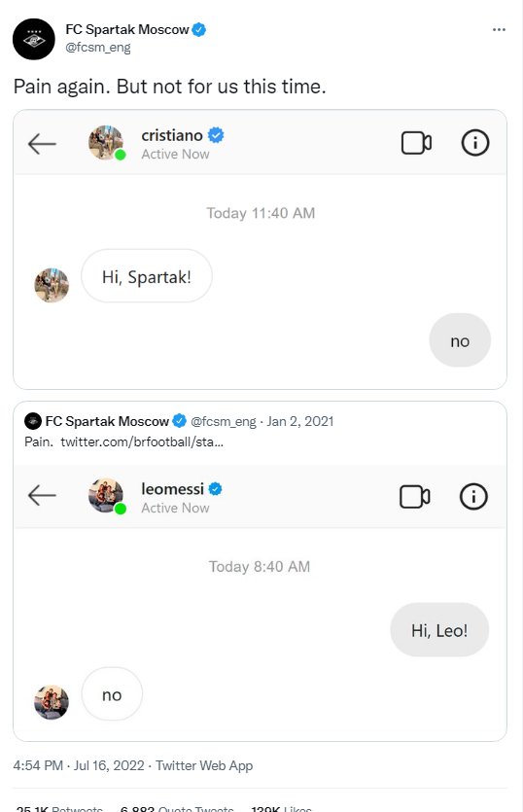This screenshot has height=812, width=523.
Task: Open the FC Spartak Moscow author name
Action: 127,29
